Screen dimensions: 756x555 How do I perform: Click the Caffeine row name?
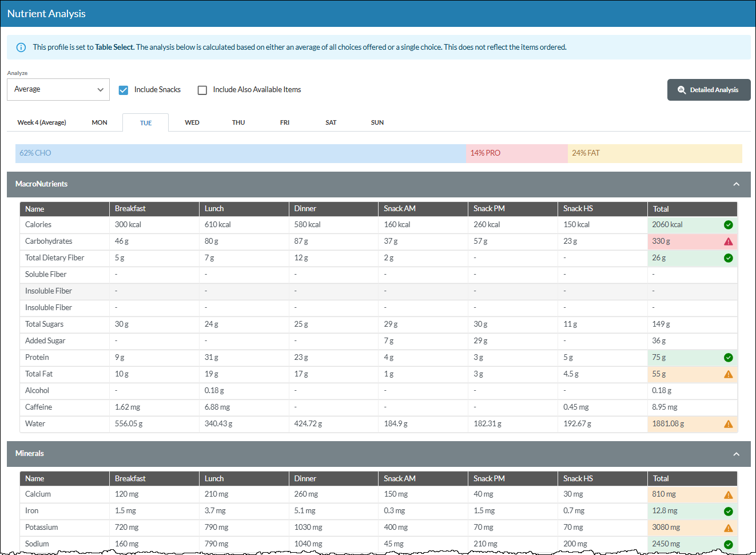click(38, 407)
